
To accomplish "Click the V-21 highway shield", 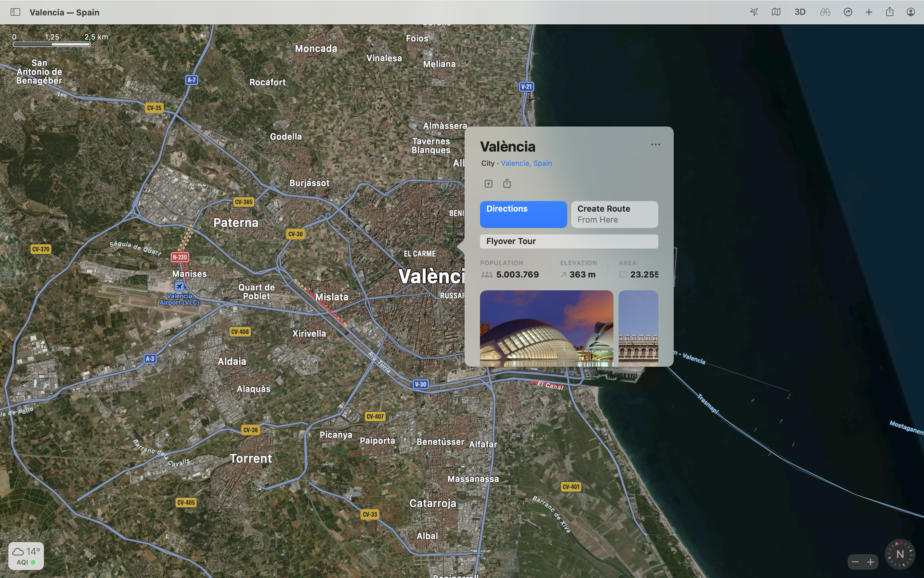I will 526,86.
